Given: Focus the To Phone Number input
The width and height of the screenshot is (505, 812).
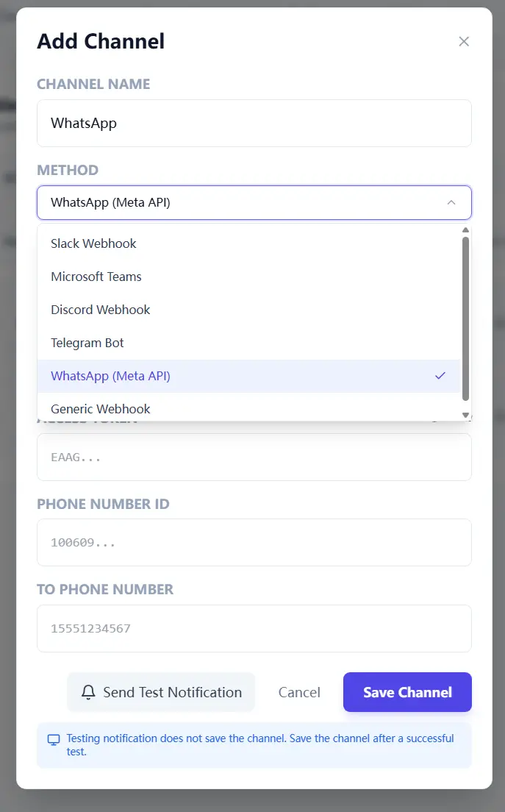Looking at the screenshot, I should tap(254, 629).
